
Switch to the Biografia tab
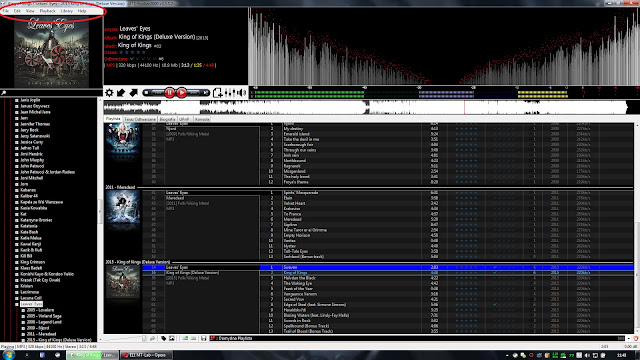(167, 119)
